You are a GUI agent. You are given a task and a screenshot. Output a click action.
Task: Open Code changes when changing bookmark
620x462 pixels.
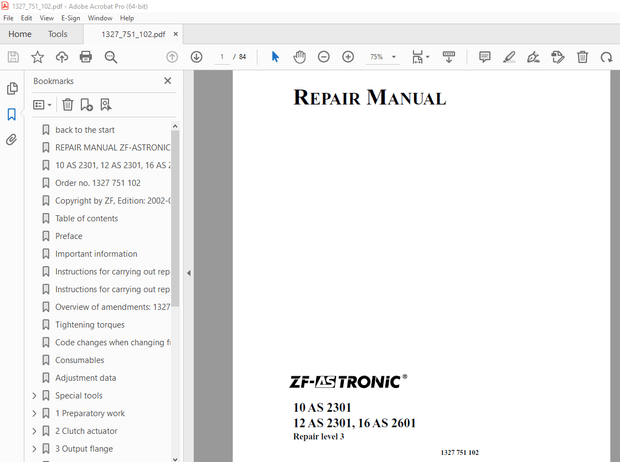113,343
